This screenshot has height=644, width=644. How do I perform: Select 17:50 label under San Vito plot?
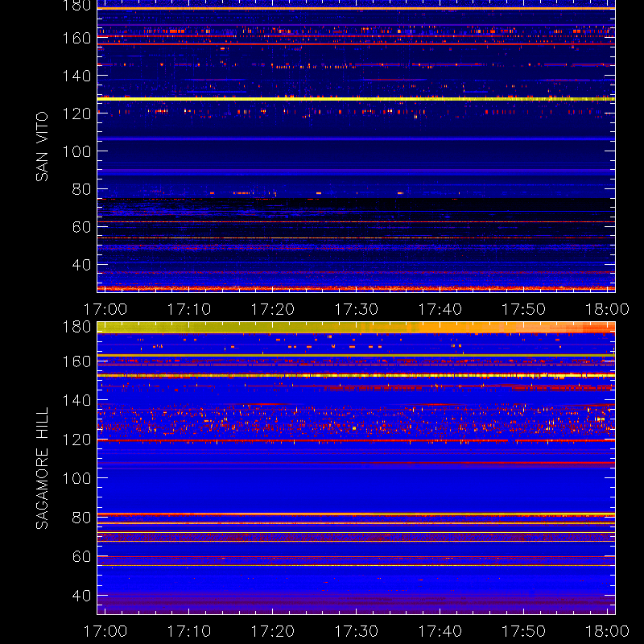click(523, 309)
